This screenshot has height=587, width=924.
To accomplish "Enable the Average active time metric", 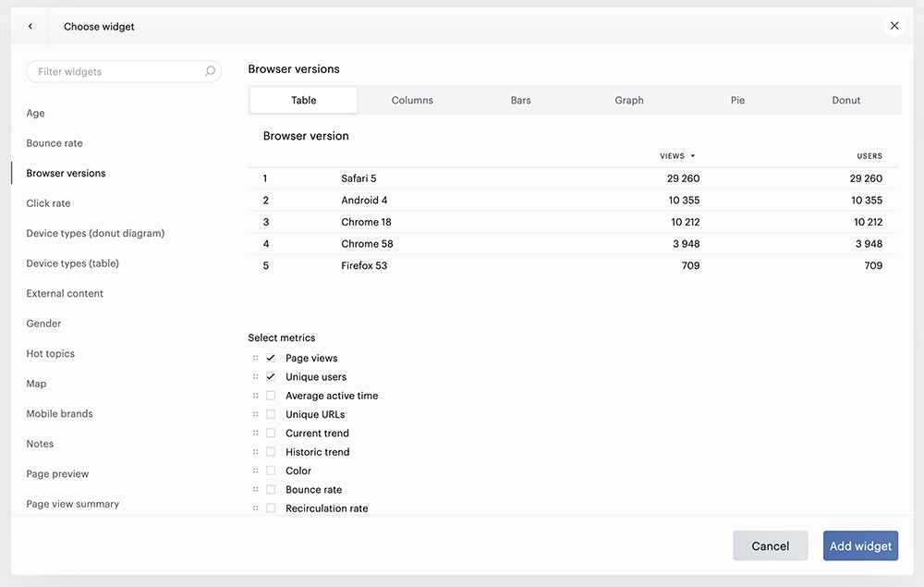I will [271, 396].
